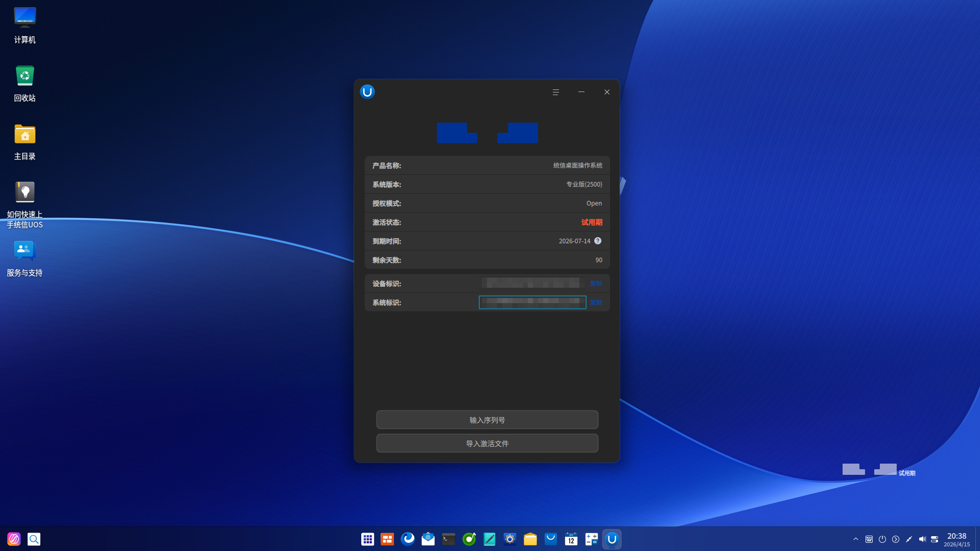Viewport: 980px width, 551px height.
Task: Click the 输入序列号 button
Action: coord(487,420)
